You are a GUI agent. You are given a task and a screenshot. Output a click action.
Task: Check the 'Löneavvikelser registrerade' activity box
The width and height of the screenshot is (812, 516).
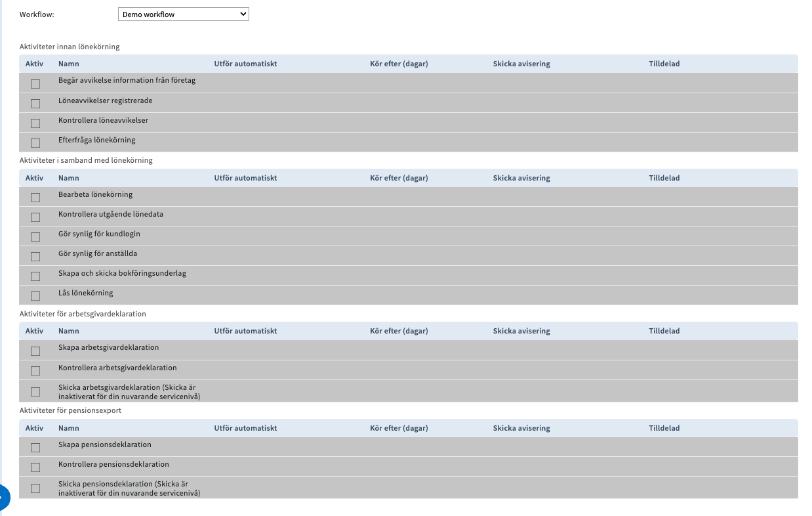pyautogui.click(x=35, y=104)
